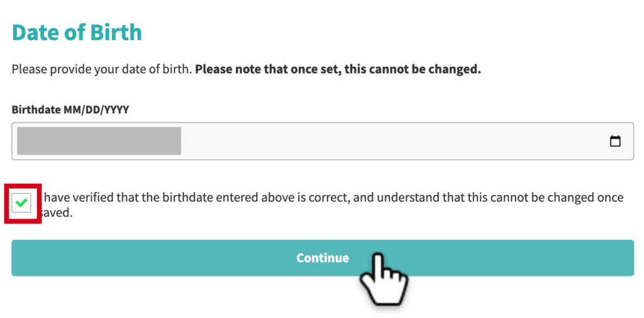Submit the form using the teal Continue bar

point(323,258)
